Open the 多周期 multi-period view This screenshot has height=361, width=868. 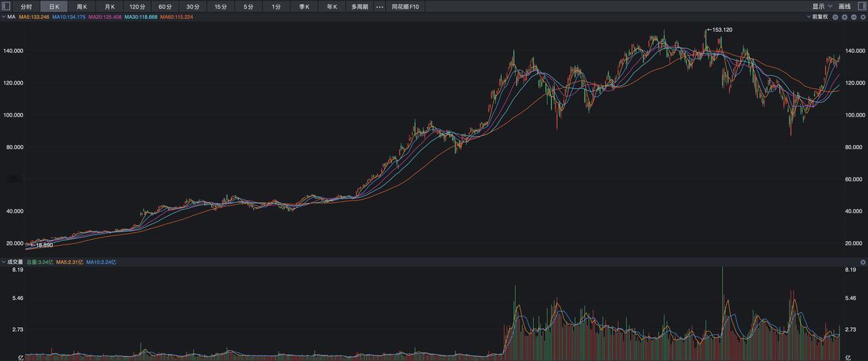[359, 7]
